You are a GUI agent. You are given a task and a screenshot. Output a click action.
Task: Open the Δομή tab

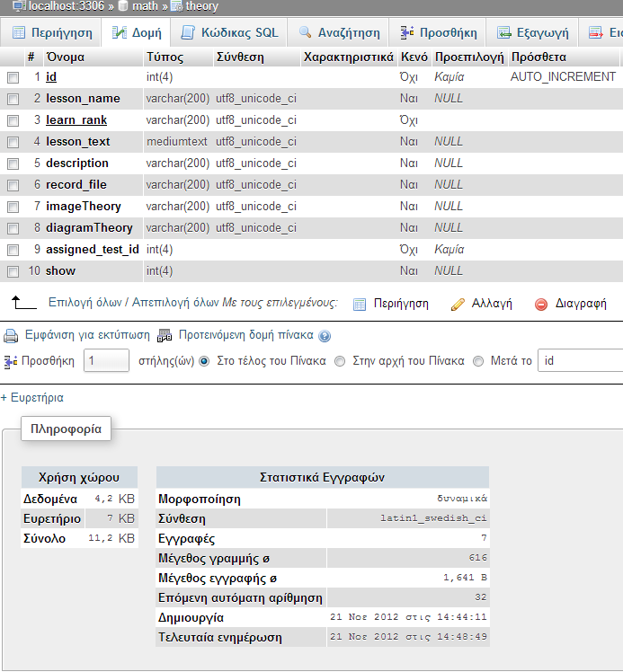click(136, 32)
